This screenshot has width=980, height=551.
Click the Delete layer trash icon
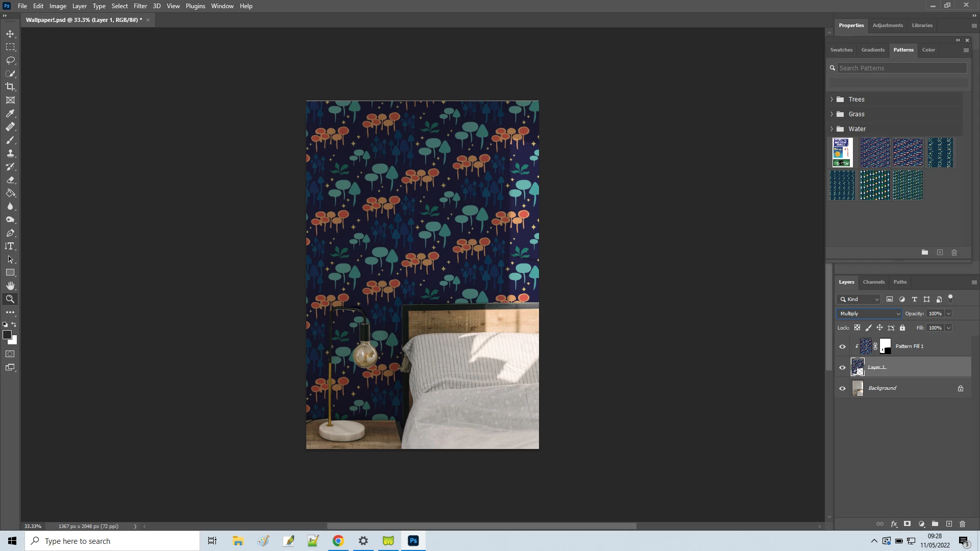click(962, 524)
